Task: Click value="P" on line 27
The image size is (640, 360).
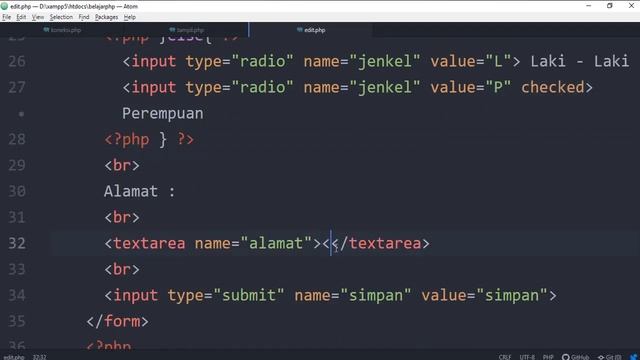Action: [x=471, y=87]
